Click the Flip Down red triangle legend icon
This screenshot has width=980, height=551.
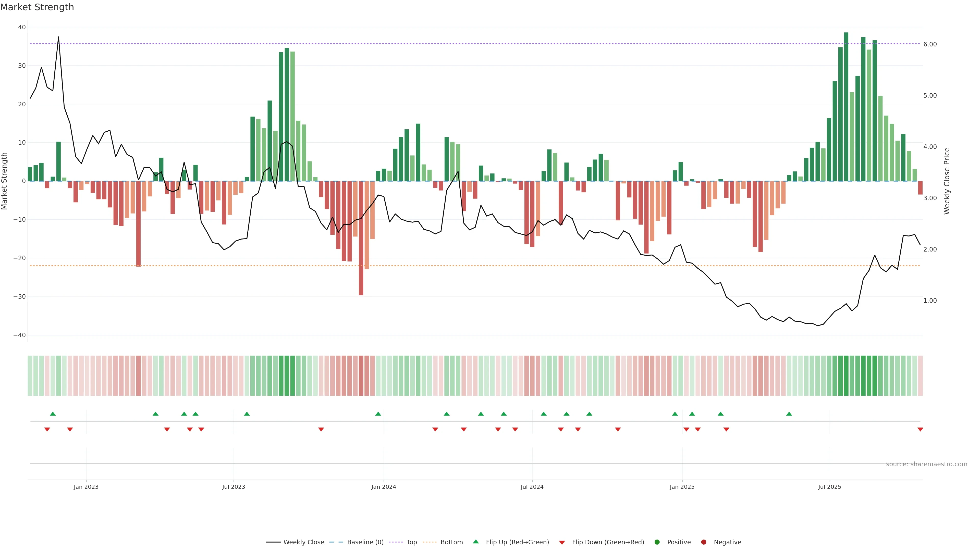pyautogui.click(x=562, y=542)
